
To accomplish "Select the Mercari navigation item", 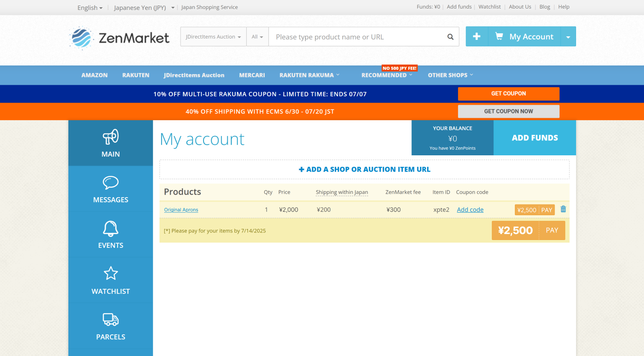I will tap(252, 75).
